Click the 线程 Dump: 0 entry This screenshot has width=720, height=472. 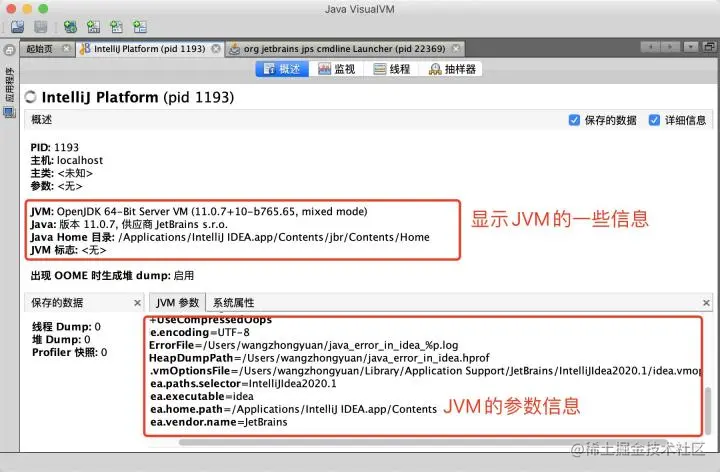click(66, 327)
